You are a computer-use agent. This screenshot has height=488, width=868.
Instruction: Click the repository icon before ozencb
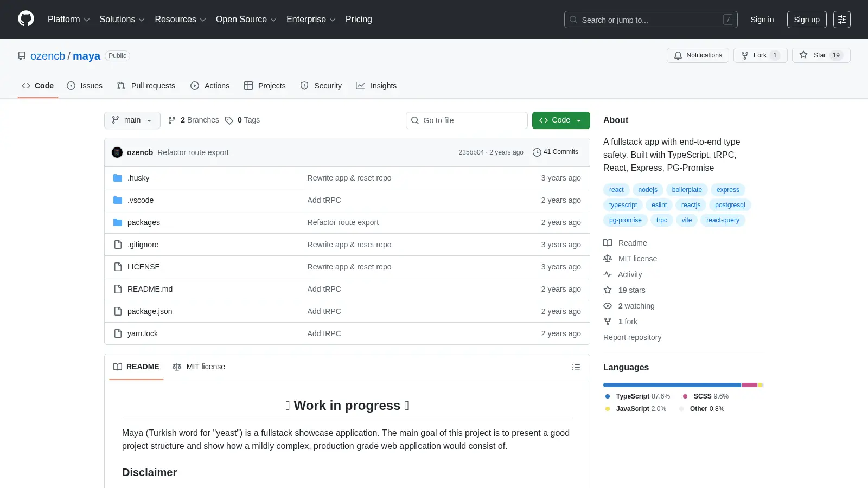[22, 56]
